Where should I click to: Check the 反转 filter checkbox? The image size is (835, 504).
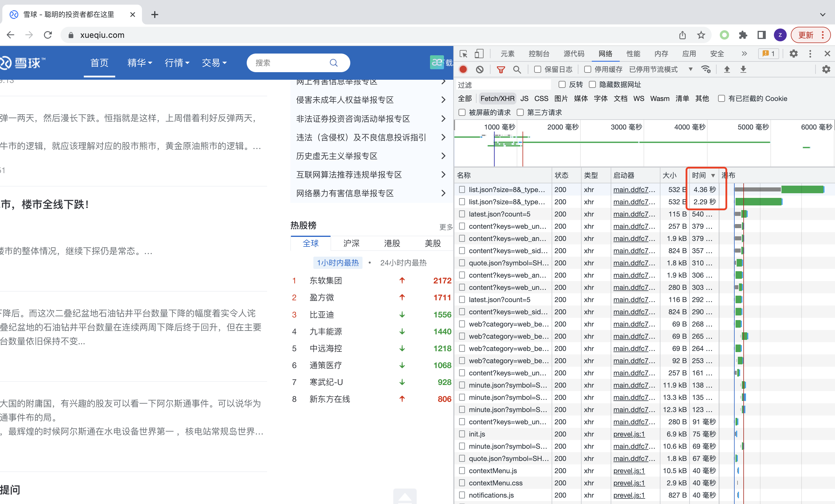coord(562,84)
